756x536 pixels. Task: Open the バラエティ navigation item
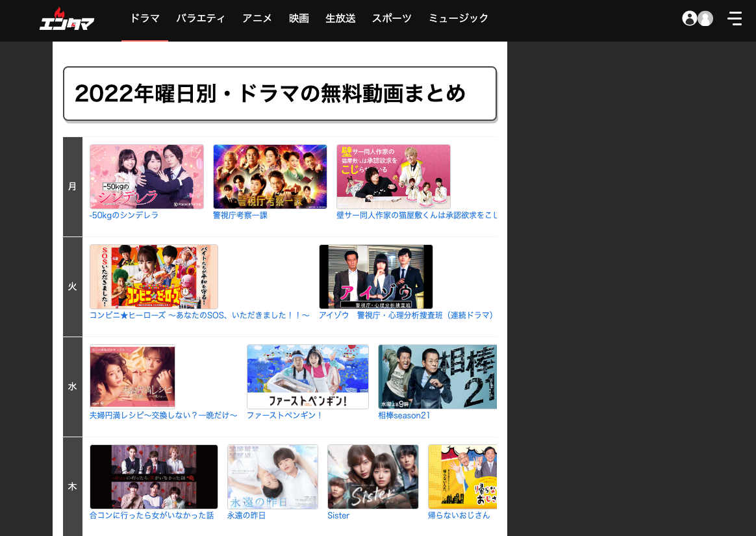(x=200, y=18)
